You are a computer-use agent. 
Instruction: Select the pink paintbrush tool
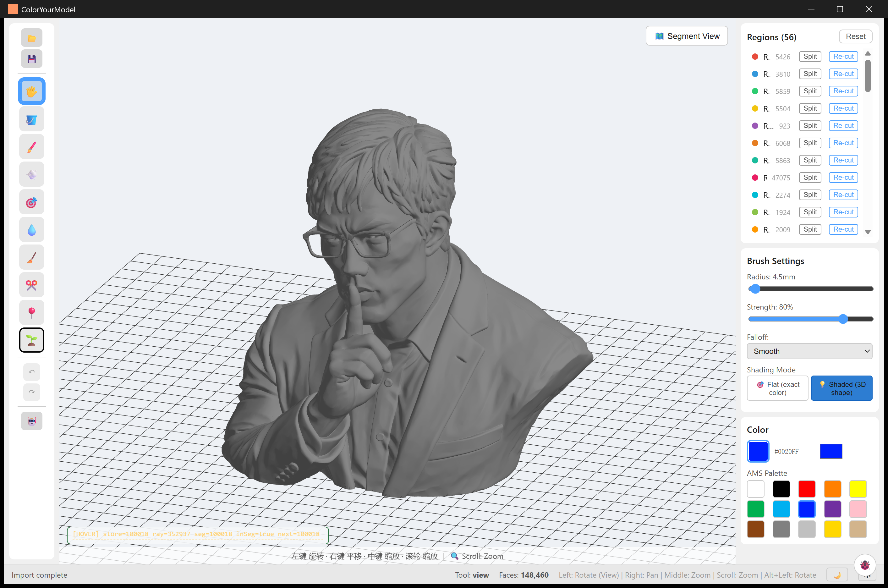(x=31, y=147)
